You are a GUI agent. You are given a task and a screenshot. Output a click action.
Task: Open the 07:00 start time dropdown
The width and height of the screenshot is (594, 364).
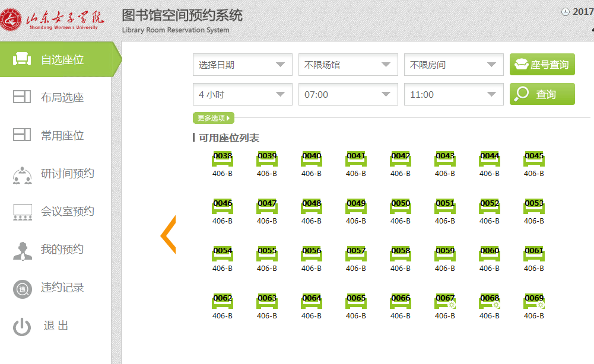click(x=348, y=94)
